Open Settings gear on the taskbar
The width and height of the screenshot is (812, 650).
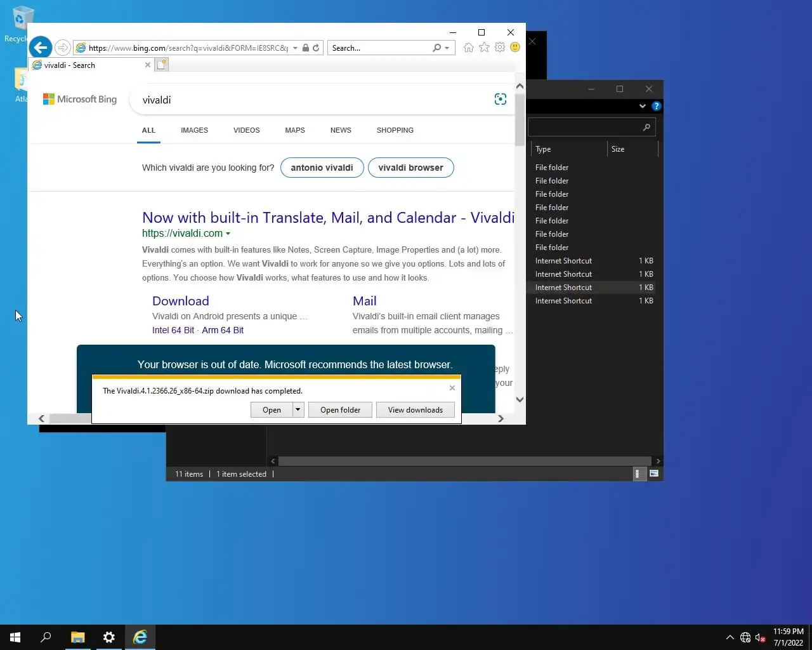109,637
